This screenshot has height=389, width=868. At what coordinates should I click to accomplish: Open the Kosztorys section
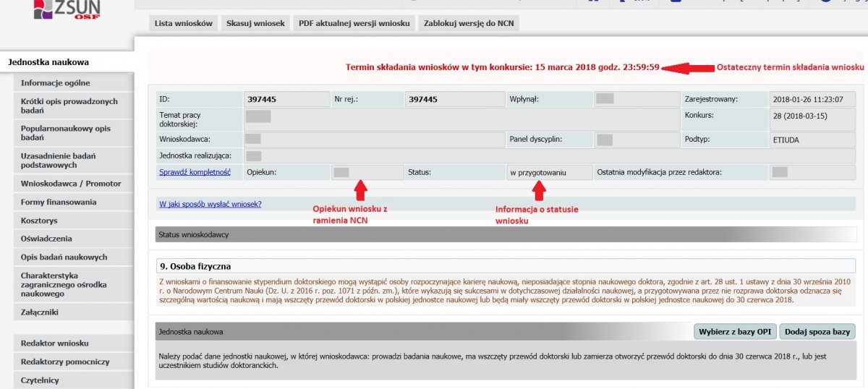tap(39, 221)
